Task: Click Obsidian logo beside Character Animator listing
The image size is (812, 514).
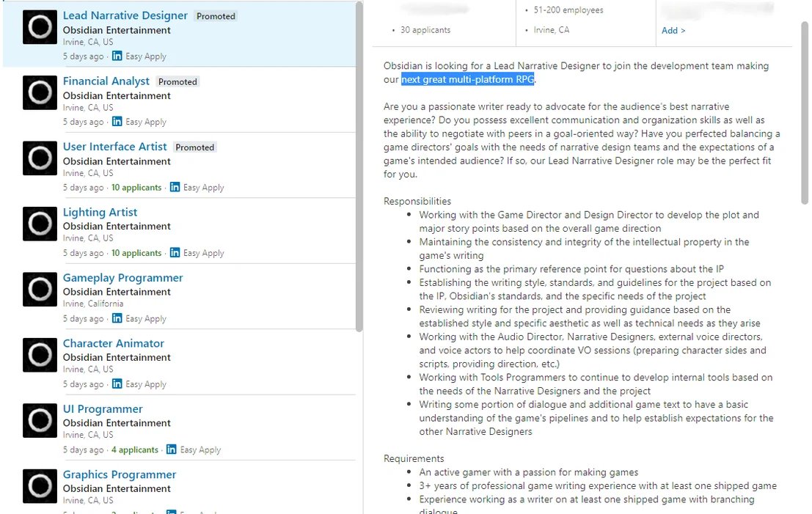Action: pos(40,355)
